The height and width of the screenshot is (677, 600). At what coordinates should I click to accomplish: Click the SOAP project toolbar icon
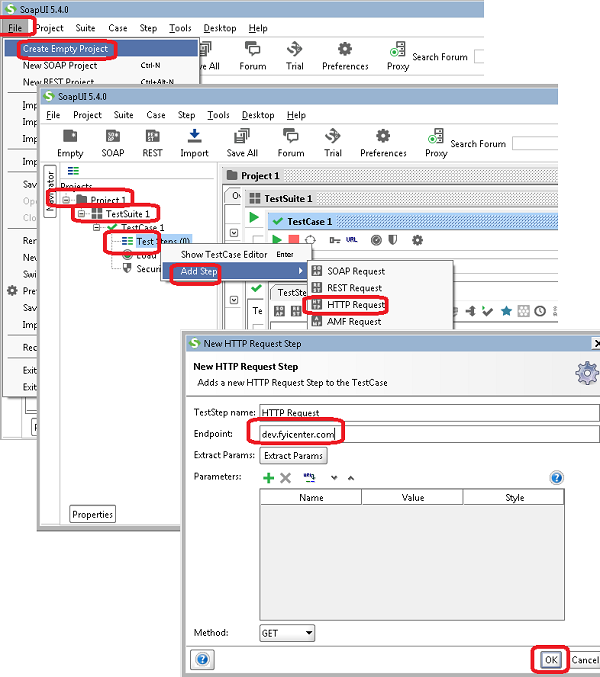(x=113, y=141)
